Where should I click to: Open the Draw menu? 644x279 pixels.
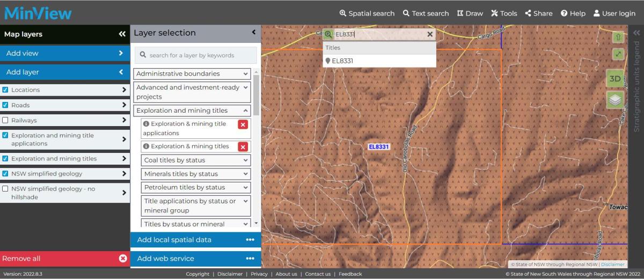point(470,13)
